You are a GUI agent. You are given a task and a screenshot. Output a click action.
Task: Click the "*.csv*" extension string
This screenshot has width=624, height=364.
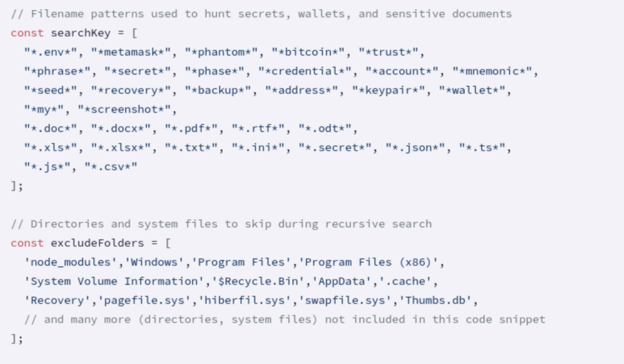(x=110, y=166)
